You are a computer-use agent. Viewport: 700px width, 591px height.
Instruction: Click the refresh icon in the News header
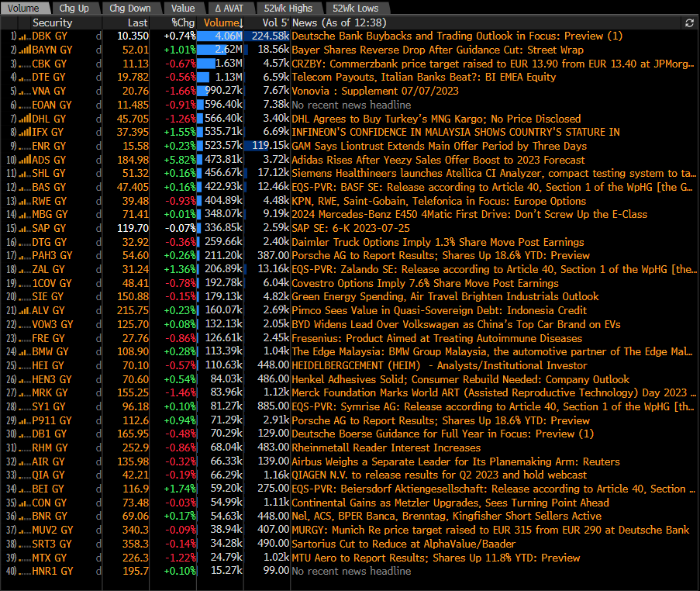tap(689, 23)
